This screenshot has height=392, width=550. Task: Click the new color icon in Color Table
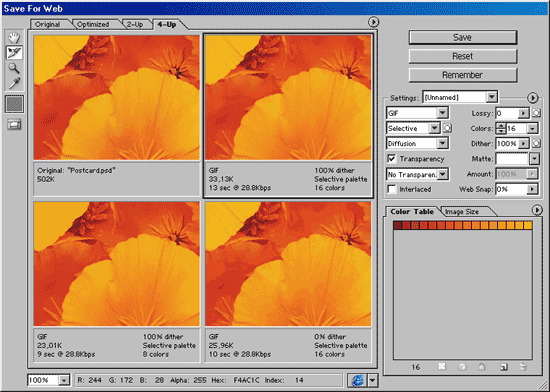pos(504,367)
